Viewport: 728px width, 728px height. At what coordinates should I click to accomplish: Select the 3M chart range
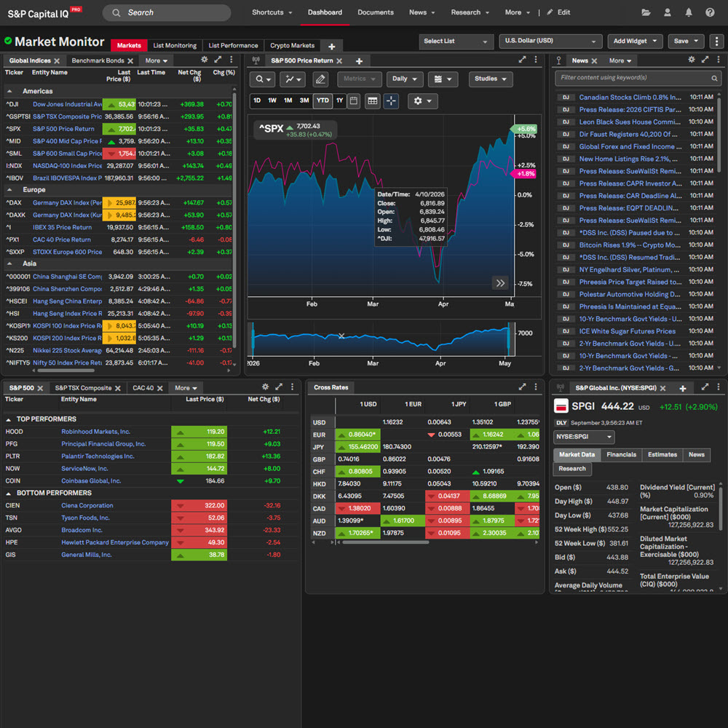304,100
